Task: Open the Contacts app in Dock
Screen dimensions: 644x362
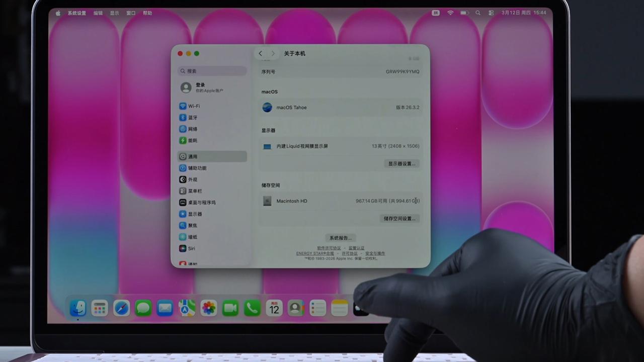Action: coord(296,308)
